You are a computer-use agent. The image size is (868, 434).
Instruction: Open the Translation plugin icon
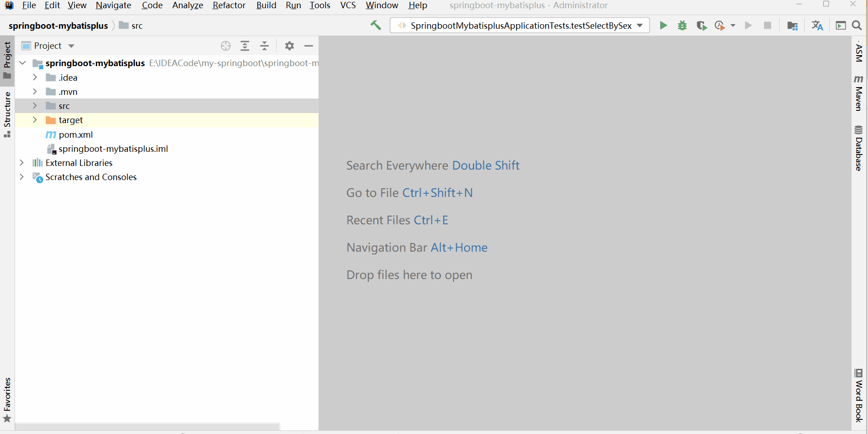point(817,26)
